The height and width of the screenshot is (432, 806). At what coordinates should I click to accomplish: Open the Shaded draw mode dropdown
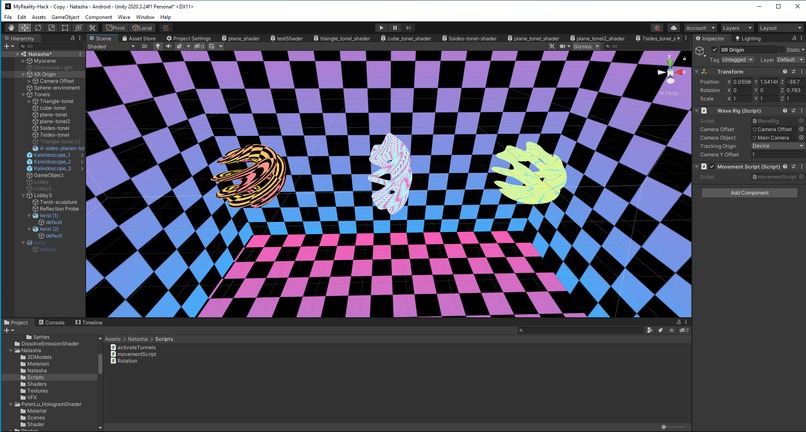(111, 46)
